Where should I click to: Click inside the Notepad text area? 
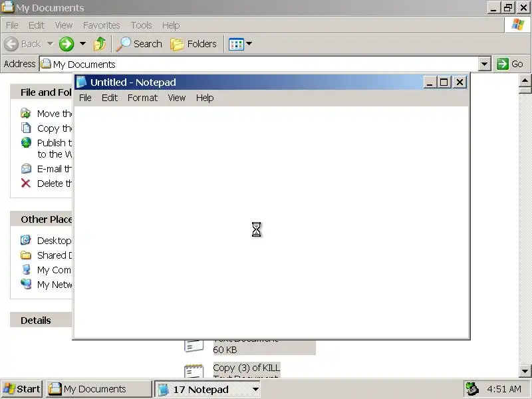pyautogui.click(x=271, y=222)
